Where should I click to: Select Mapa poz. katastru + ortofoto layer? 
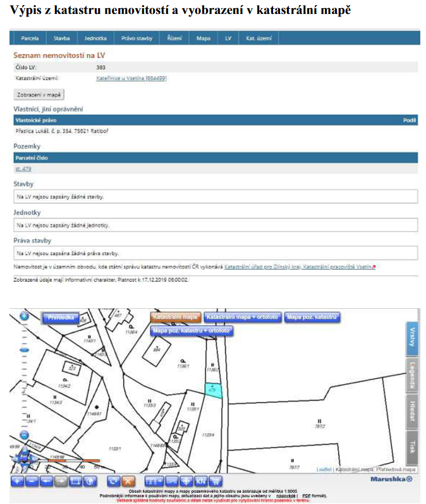click(x=192, y=331)
